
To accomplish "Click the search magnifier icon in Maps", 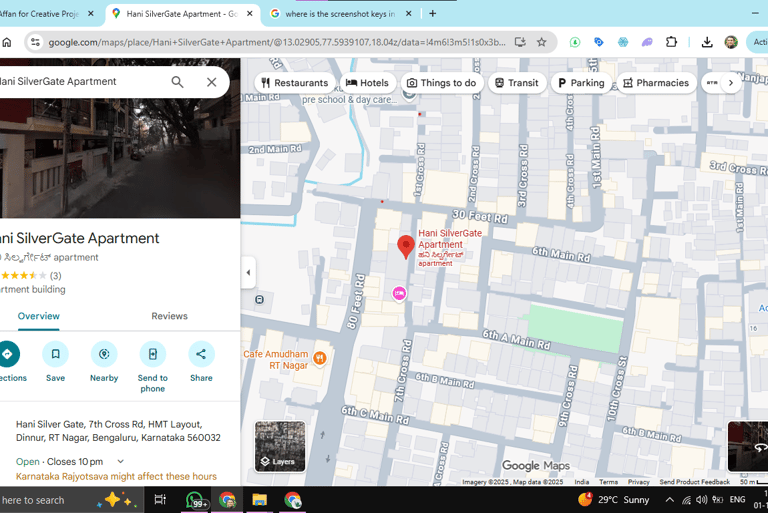I will pos(177,82).
